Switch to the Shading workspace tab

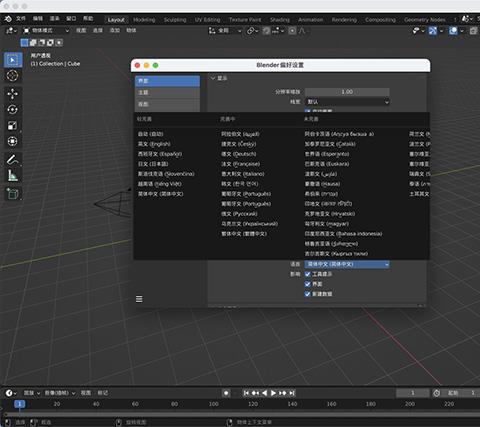280,20
